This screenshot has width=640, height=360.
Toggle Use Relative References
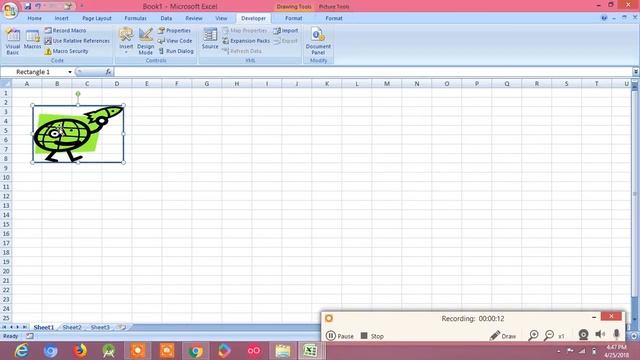(77, 41)
